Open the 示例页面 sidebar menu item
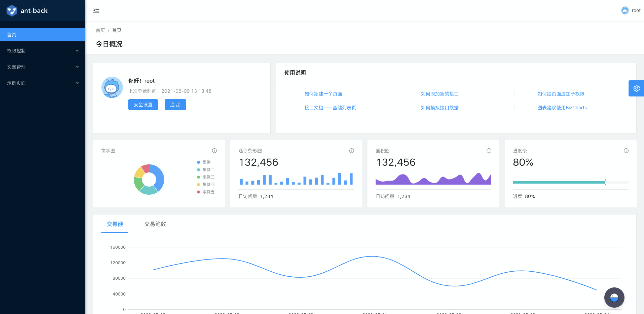The image size is (644, 314). coord(43,83)
